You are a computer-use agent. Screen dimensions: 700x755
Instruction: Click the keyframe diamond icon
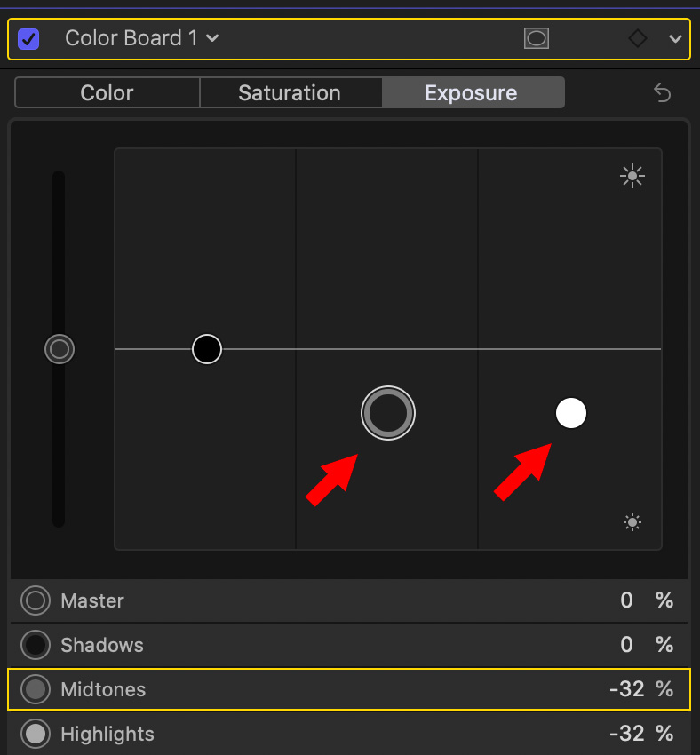tap(638, 38)
